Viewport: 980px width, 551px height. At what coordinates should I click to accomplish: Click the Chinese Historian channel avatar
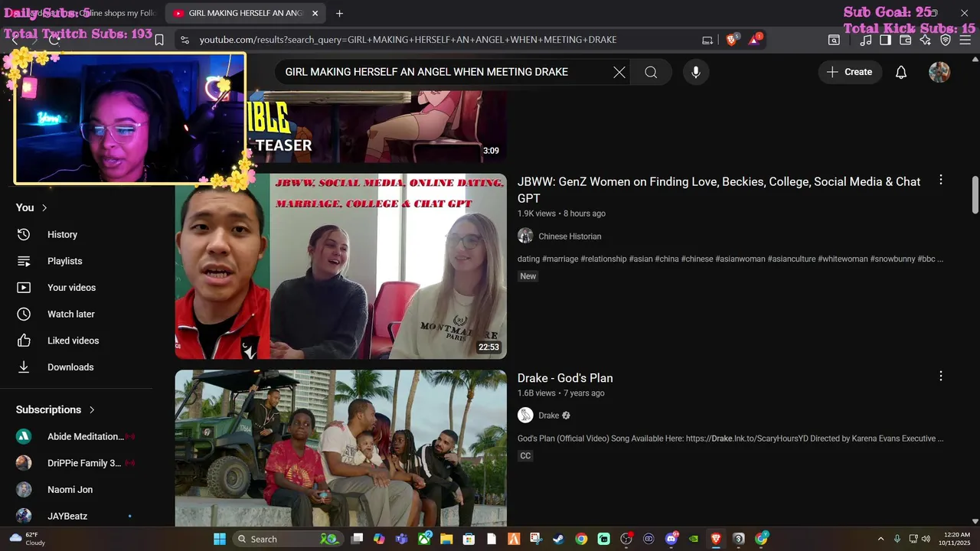525,236
